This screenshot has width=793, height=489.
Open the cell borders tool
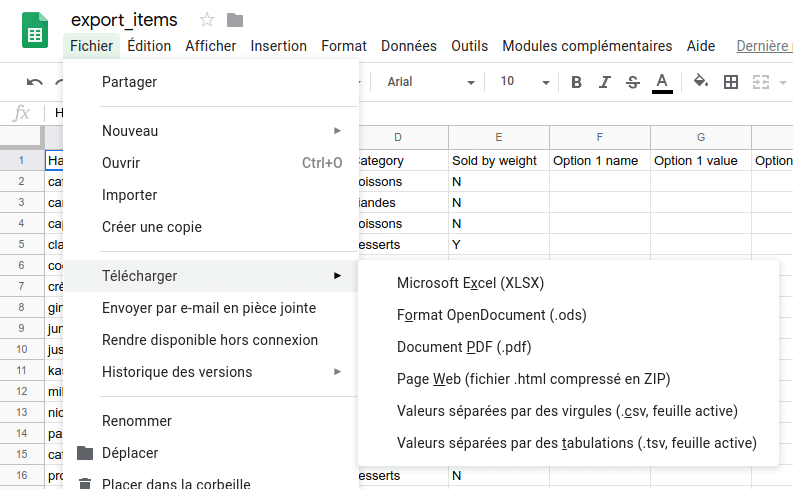(731, 82)
